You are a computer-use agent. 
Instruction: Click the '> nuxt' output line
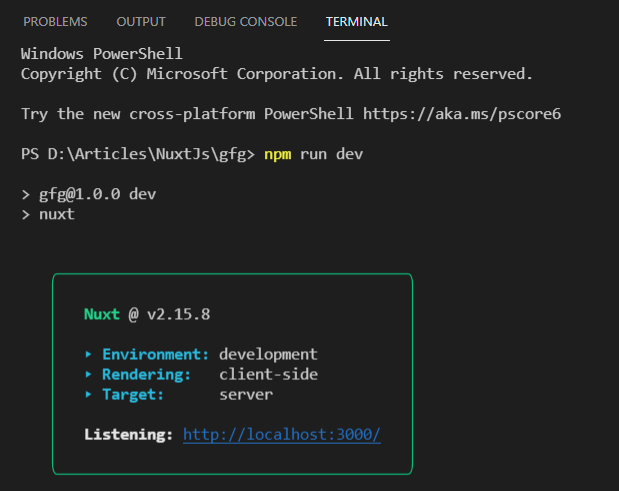(x=48, y=214)
